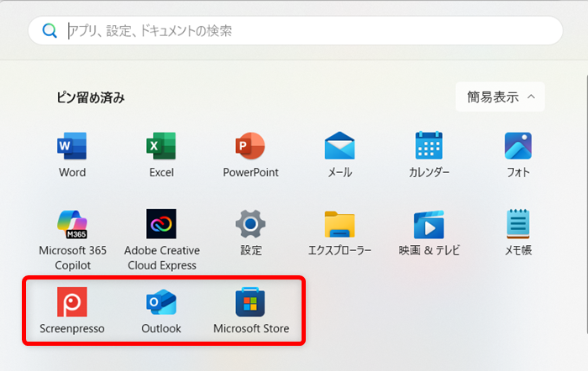Launch 映画 & テレビ app
This screenshot has width=588, height=371.
[x=429, y=233]
